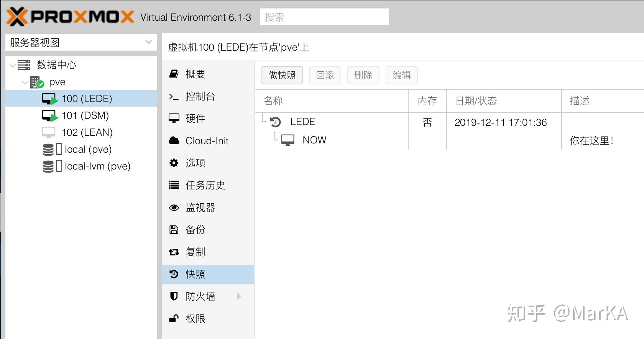
Task: Select 数据中心 in the server tree
Action: (57, 65)
